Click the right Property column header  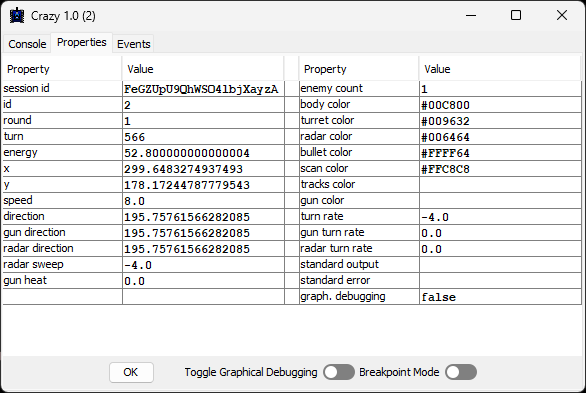pyautogui.click(x=359, y=69)
